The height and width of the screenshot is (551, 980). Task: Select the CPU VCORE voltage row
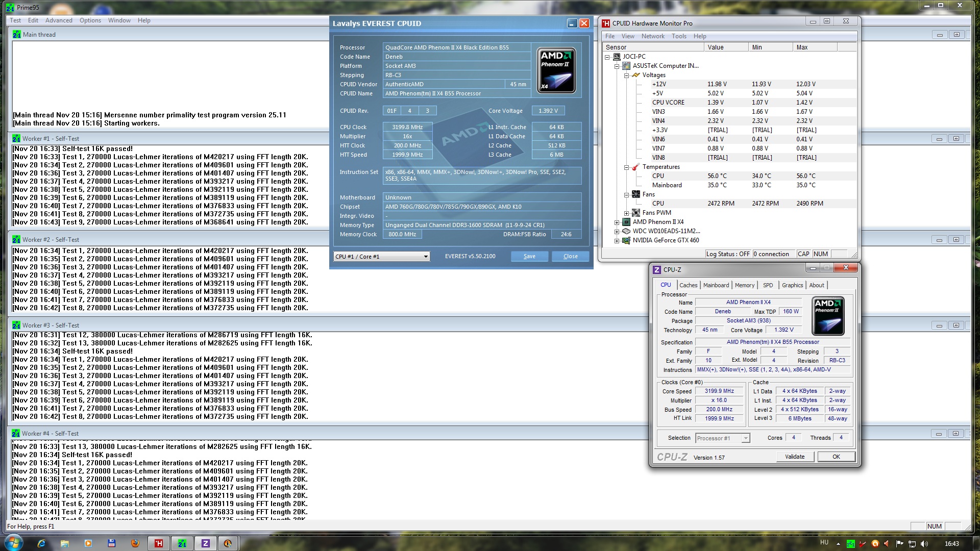point(729,103)
